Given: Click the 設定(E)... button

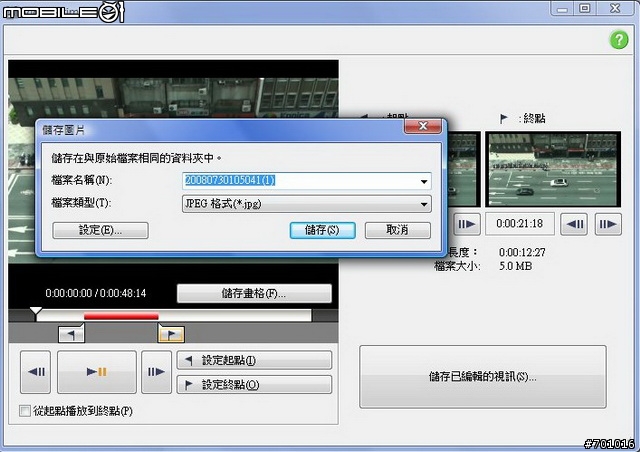Looking at the screenshot, I should [x=100, y=230].
